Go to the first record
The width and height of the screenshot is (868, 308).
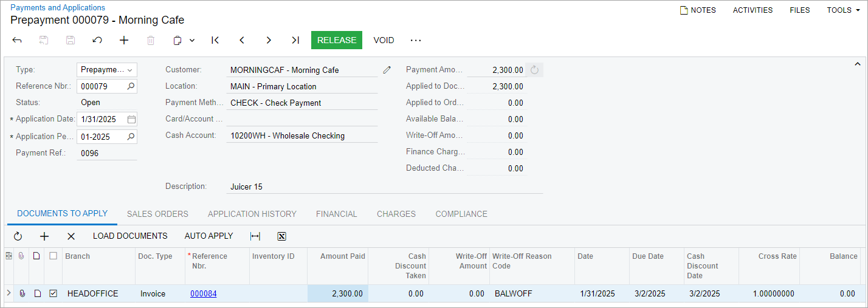click(215, 40)
